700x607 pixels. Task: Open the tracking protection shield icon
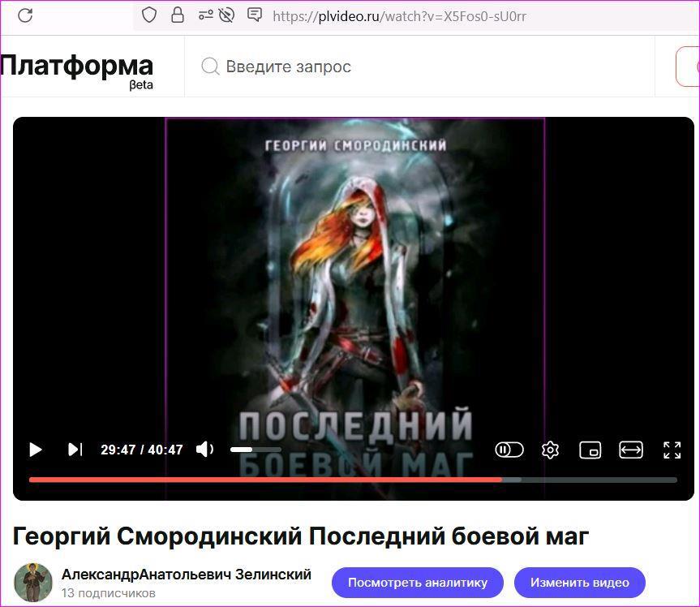148,15
